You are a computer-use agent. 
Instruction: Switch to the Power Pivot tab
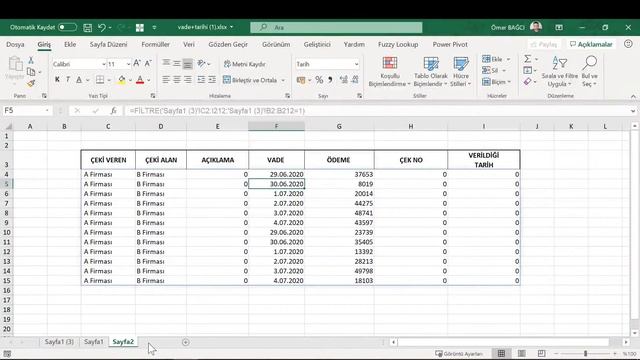point(450,44)
